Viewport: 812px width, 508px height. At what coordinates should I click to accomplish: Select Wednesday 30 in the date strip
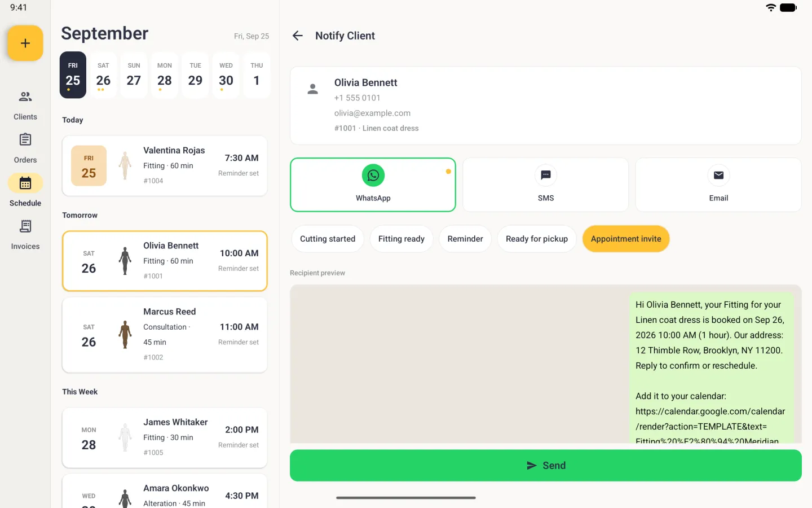coord(226,75)
